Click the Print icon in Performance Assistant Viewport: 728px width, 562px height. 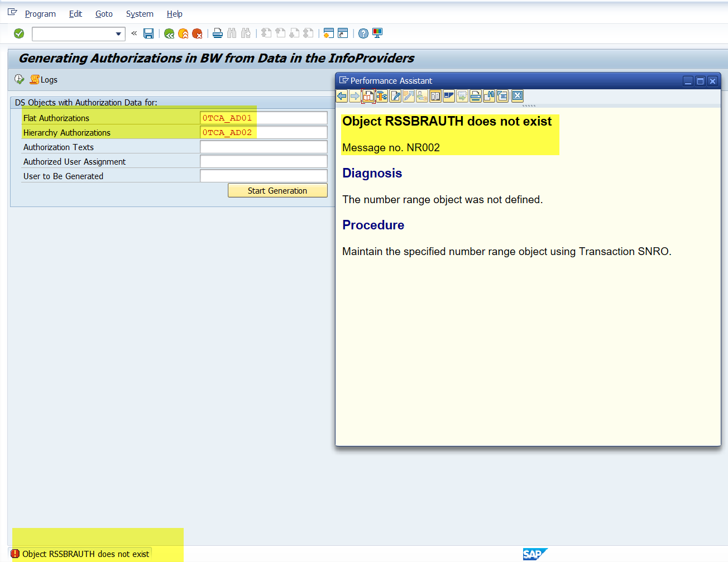pos(476,96)
